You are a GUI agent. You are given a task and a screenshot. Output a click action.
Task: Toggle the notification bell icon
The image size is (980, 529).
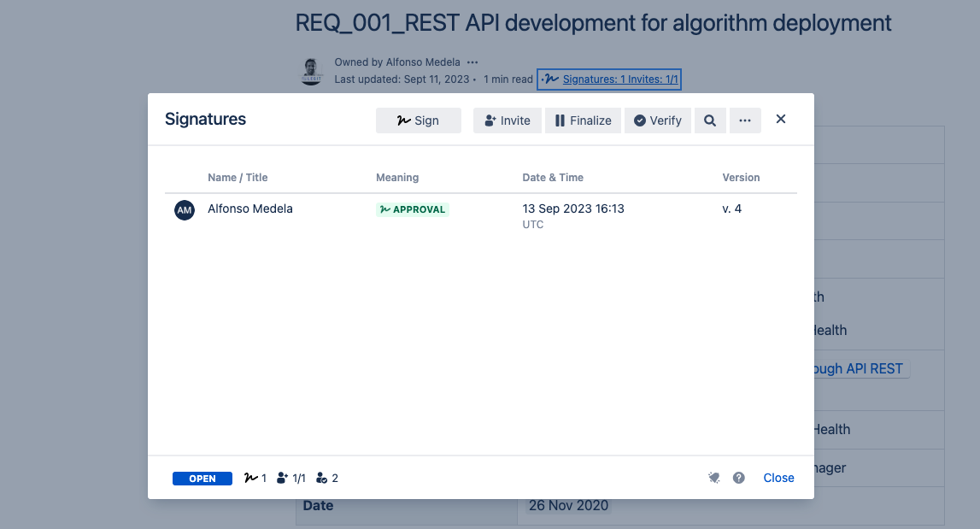(x=714, y=479)
